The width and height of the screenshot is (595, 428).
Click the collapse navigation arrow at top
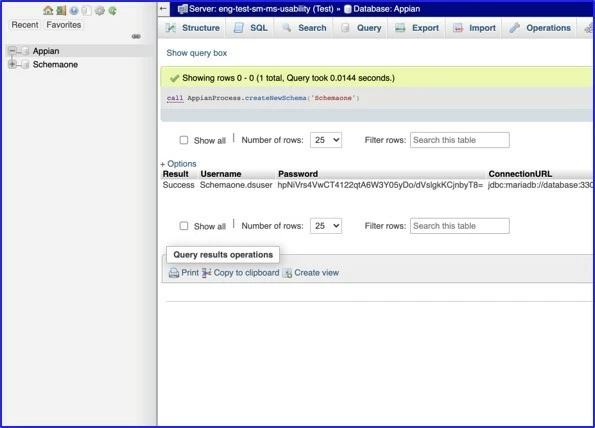(x=164, y=9)
